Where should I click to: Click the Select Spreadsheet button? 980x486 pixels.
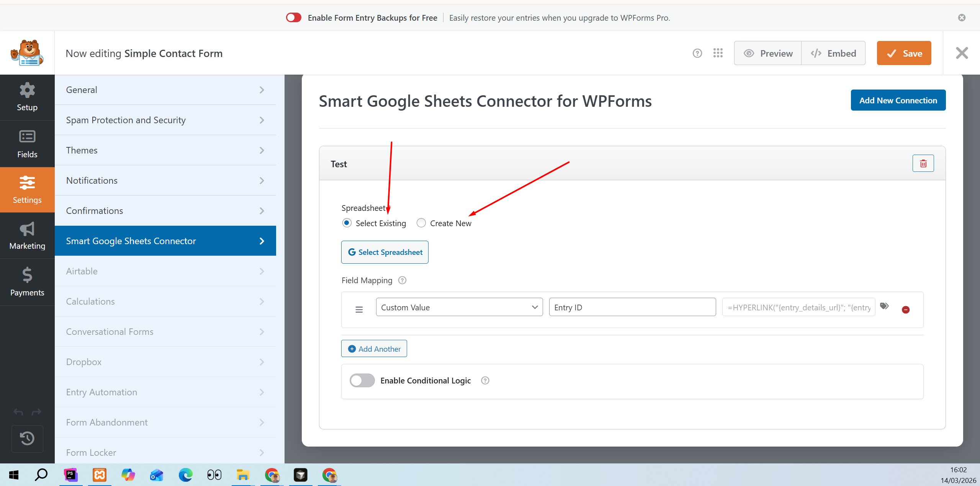[385, 252]
